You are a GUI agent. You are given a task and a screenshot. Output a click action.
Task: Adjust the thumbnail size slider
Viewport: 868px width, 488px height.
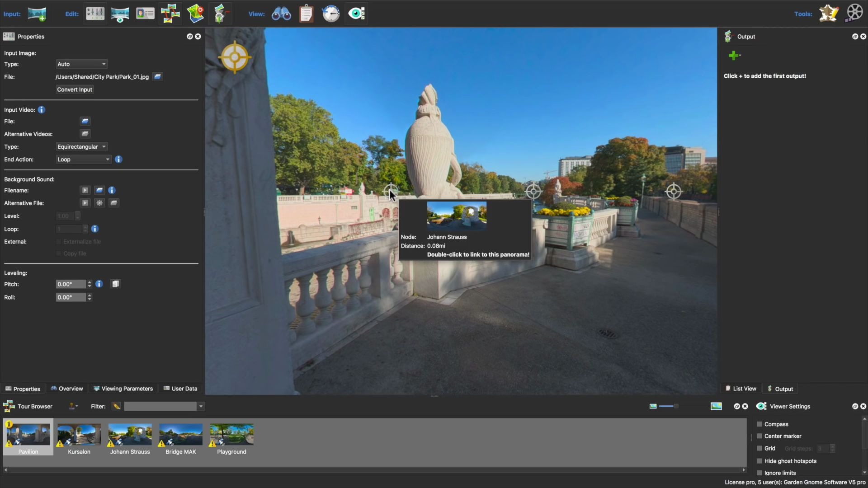[x=676, y=406]
